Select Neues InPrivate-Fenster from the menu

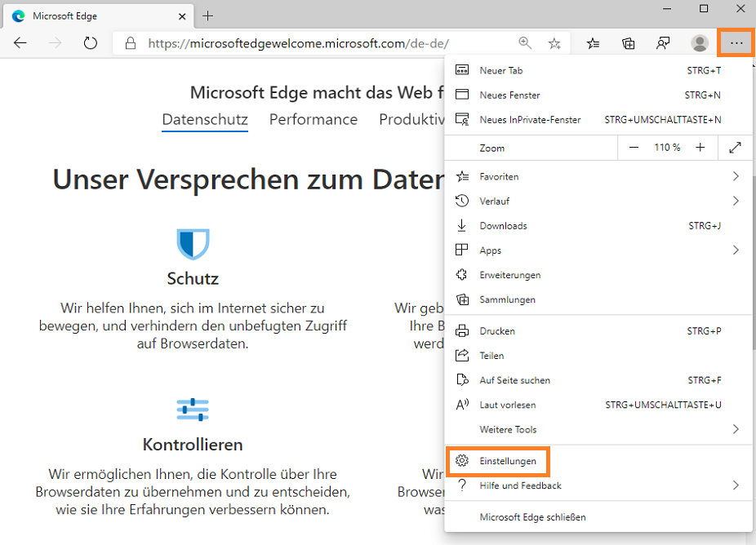(527, 119)
